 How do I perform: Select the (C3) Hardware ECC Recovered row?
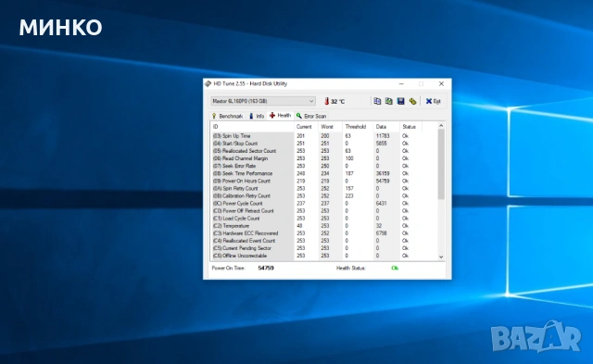[x=324, y=233]
